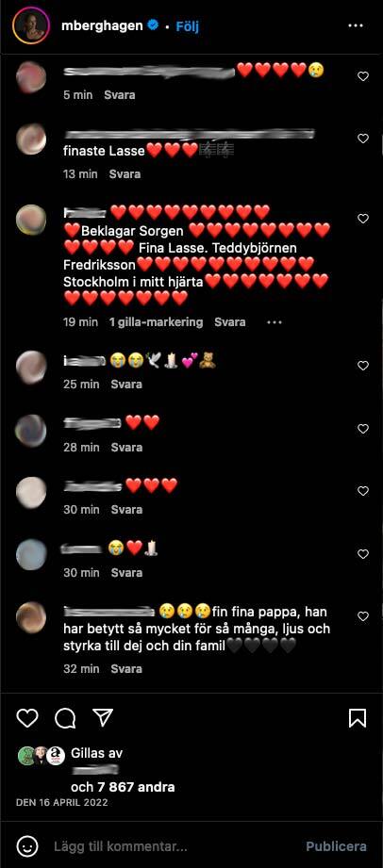
Task: Open the mberghagen profile picture
Action: point(31,26)
